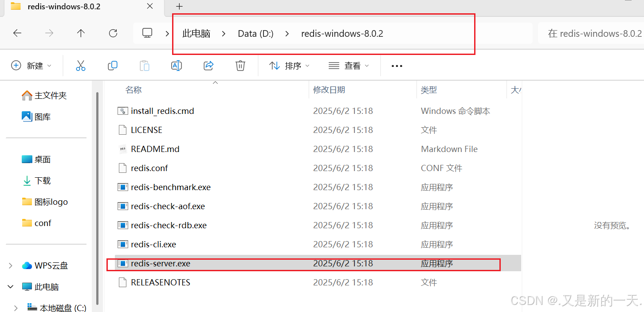Sort by 类型 column header
This screenshot has height=312, width=644.
429,90
